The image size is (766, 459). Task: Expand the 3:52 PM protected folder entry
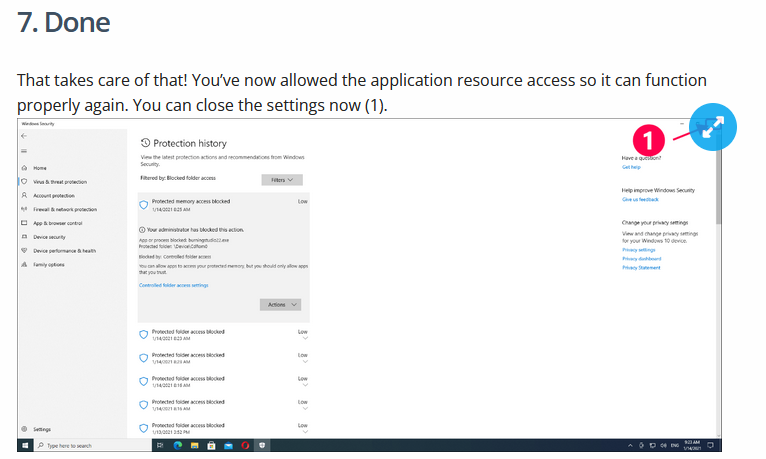coord(303,431)
